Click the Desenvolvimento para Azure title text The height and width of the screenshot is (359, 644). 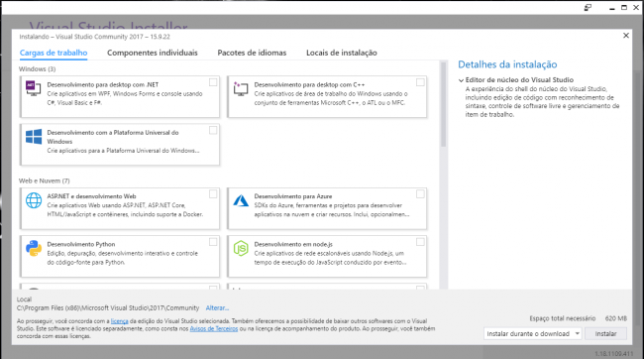pyautogui.click(x=293, y=196)
